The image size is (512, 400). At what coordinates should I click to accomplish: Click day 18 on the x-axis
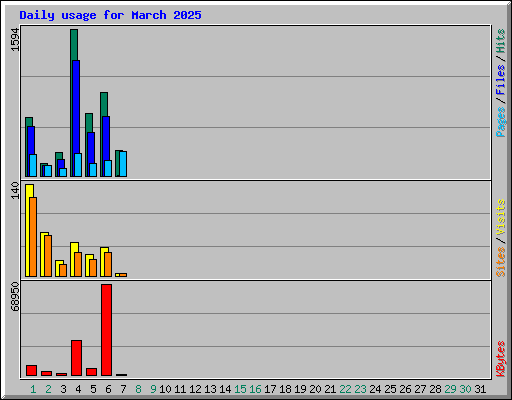[285, 389]
